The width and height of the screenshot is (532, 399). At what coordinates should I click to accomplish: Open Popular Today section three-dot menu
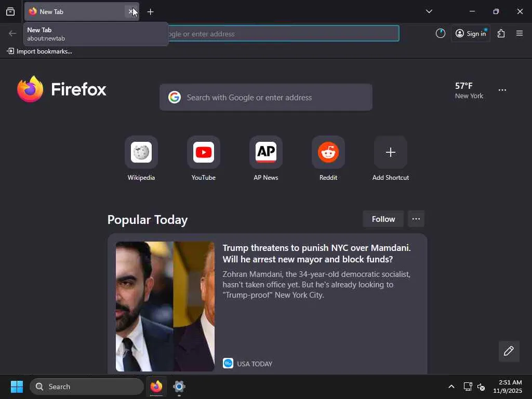pos(416,219)
